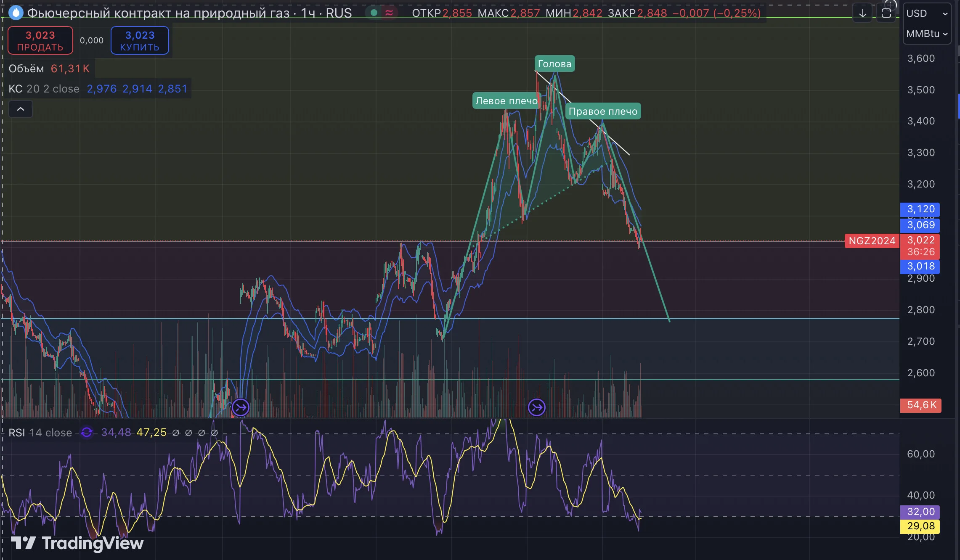Click the fullscreen frame icon

(886, 13)
